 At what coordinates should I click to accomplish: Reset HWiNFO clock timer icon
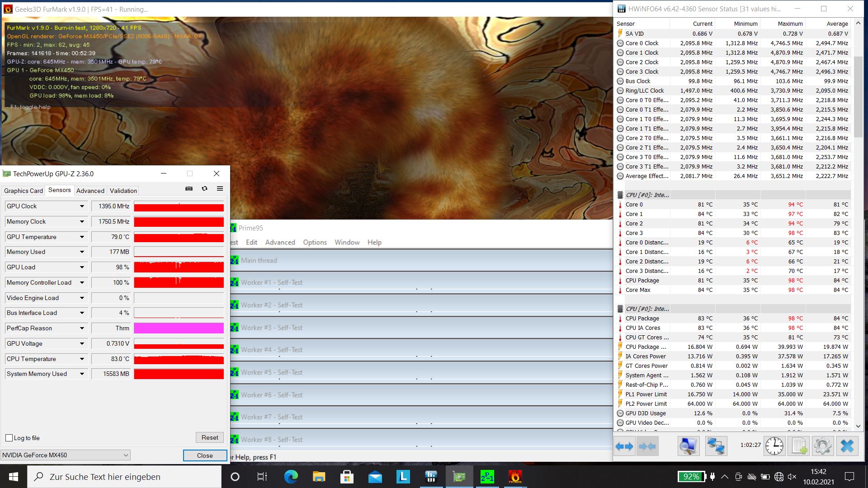pyautogui.click(x=774, y=446)
